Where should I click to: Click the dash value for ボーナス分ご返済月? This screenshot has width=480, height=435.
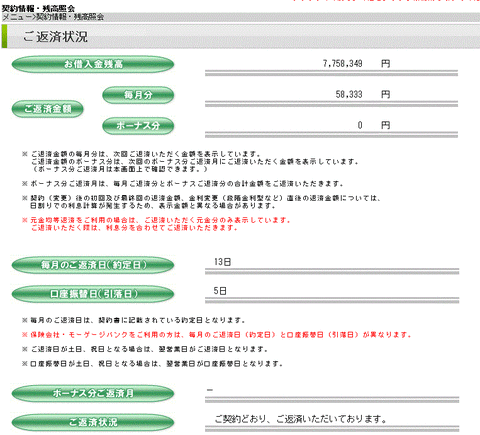[x=210, y=390]
